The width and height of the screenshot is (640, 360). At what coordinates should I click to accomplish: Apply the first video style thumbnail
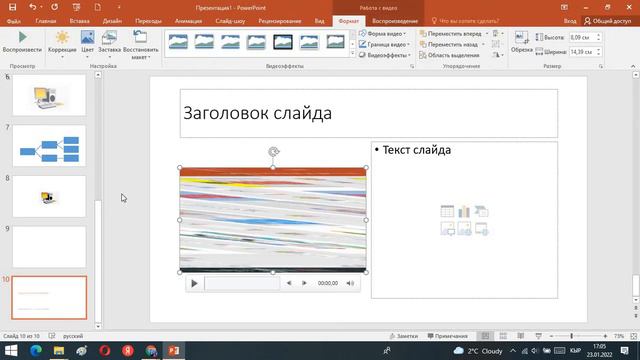tap(178, 42)
